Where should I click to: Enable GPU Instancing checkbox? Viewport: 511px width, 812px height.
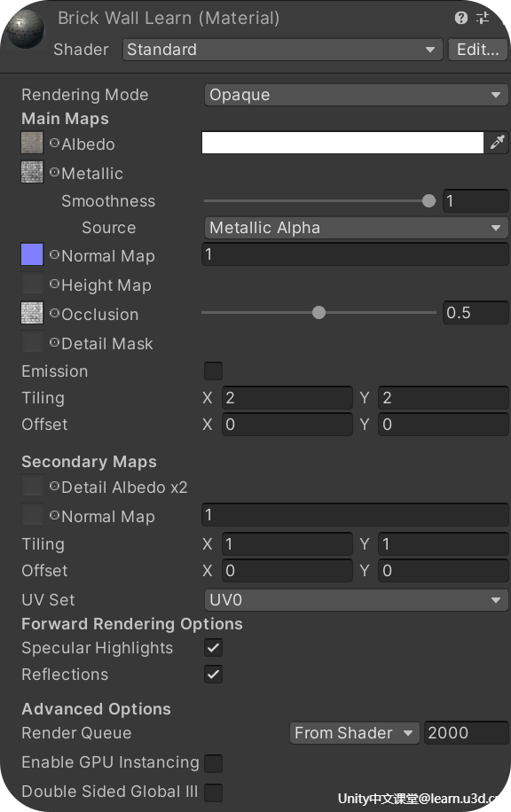(x=213, y=763)
